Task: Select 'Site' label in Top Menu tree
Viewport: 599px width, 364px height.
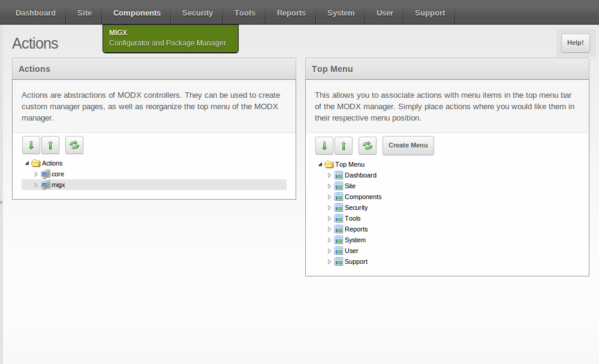Action: [350, 186]
